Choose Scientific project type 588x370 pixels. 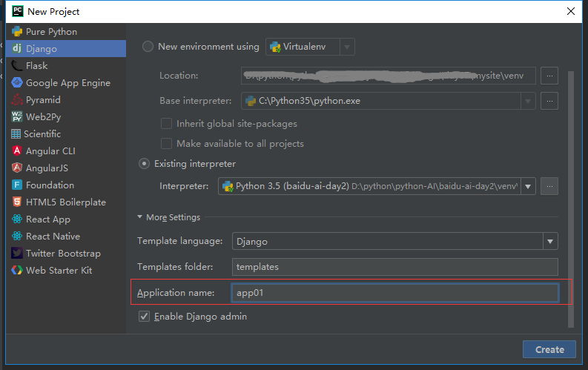[66, 133]
